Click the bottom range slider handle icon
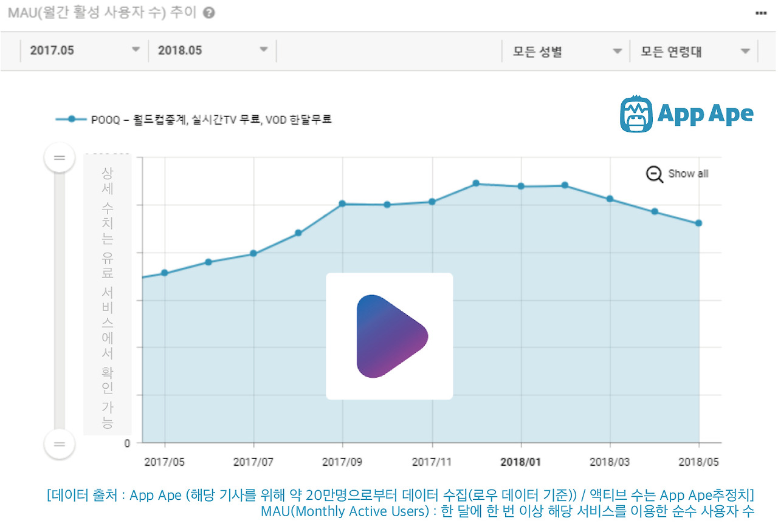The image size is (778, 532). (60, 443)
